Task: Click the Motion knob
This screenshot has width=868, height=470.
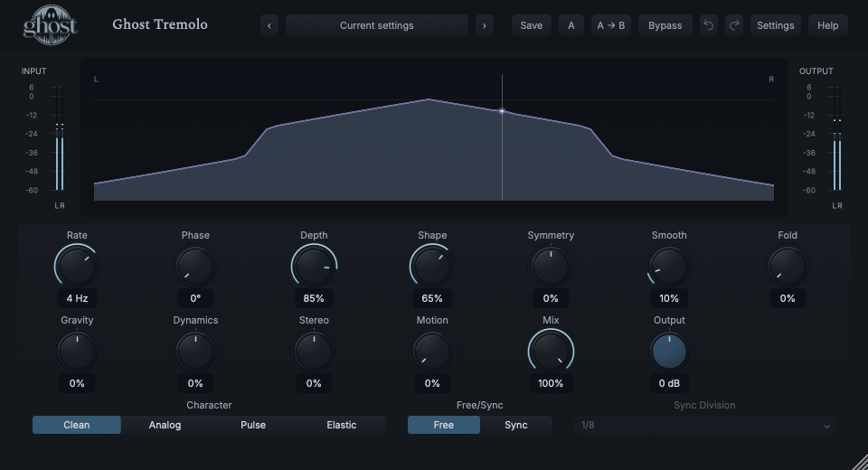Action: 432,352
